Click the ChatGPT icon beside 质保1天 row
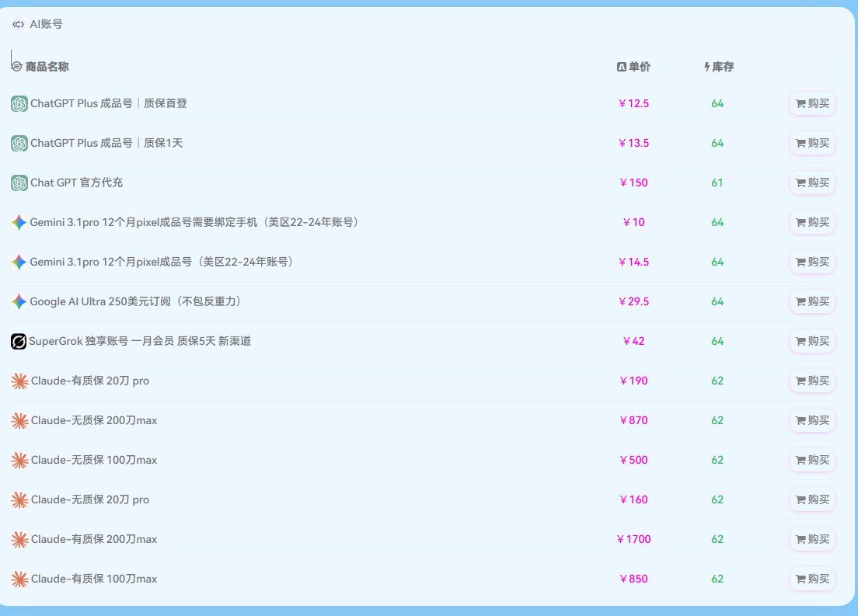 coord(19,144)
